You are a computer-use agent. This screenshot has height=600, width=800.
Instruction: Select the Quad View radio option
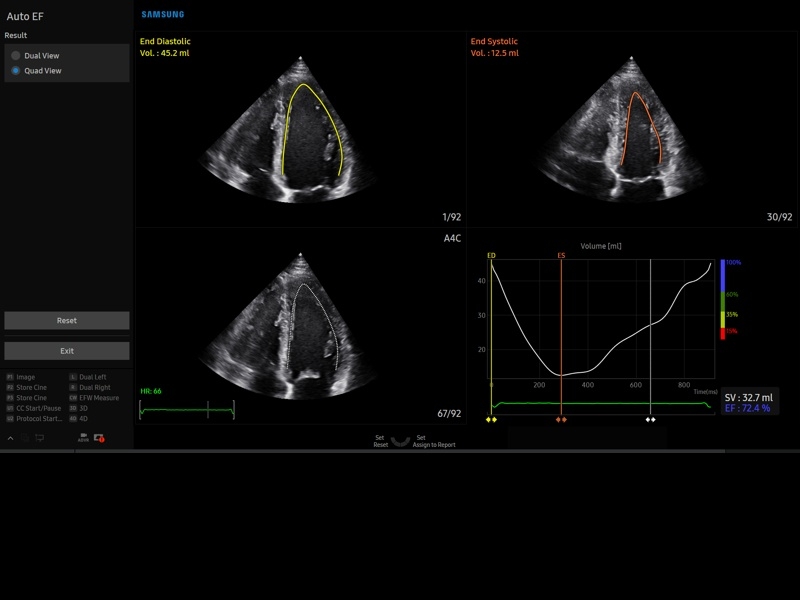[x=16, y=71]
